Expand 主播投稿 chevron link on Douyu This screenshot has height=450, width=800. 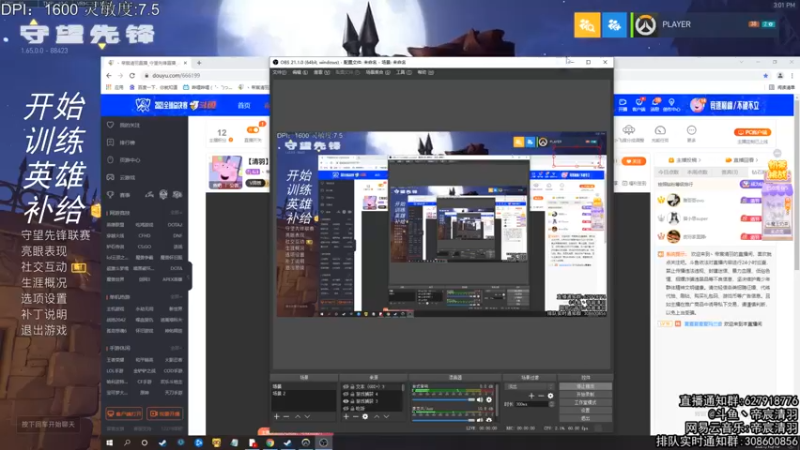pos(686,160)
